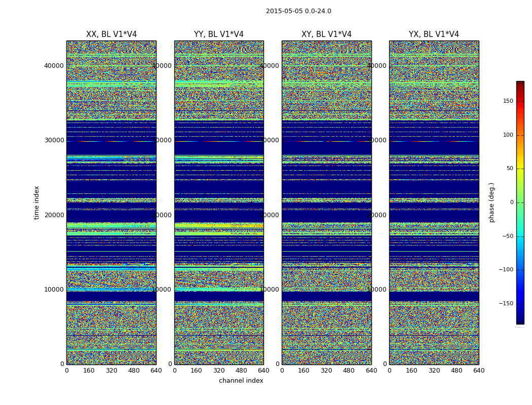Click inside the YY phase waterfall plot
This screenshot has width=532, height=405.
pos(219,202)
